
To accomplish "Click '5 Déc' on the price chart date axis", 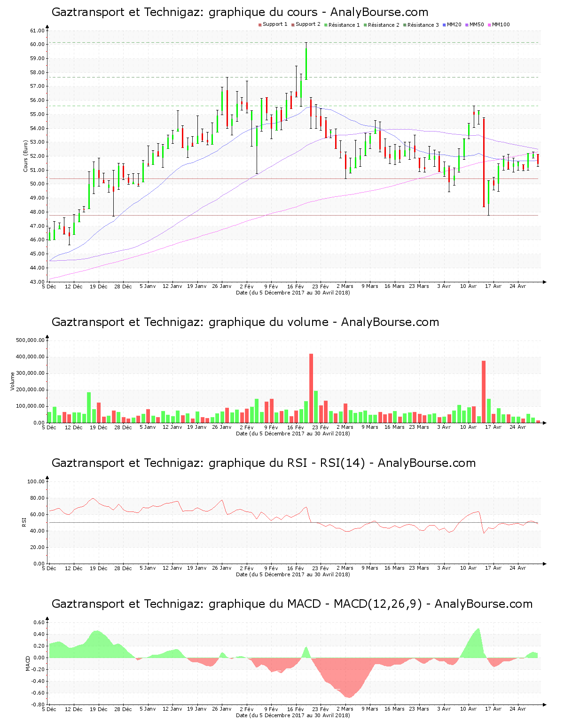I will (49, 287).
